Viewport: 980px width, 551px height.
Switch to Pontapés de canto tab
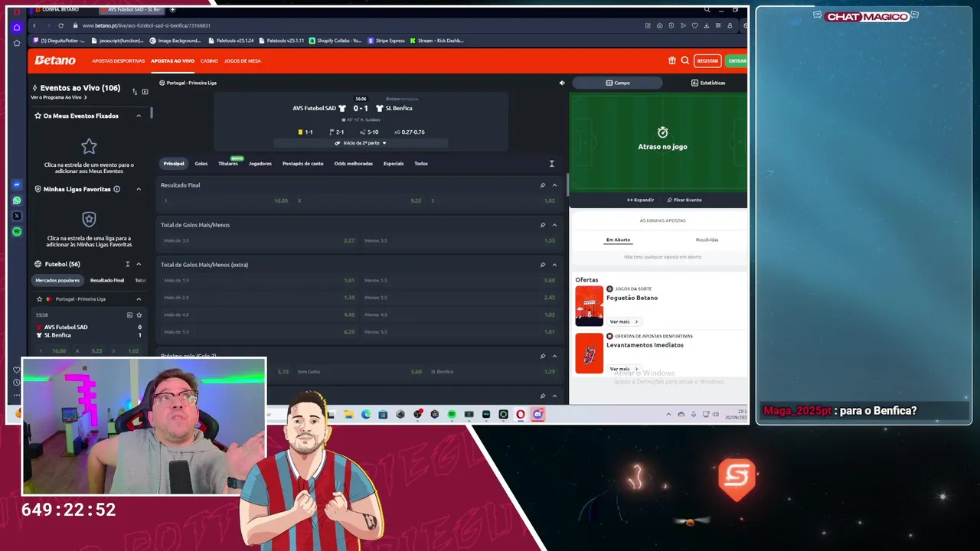302,164
